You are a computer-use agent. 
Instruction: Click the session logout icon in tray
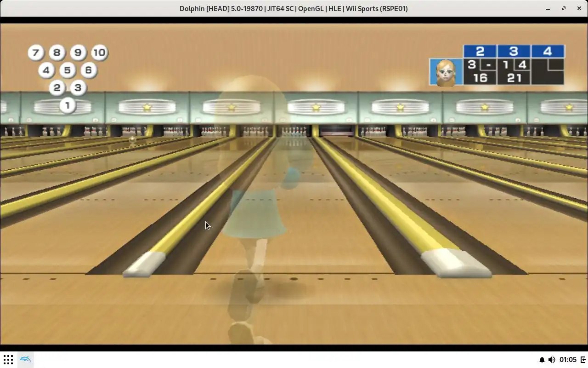pos(584,360)
